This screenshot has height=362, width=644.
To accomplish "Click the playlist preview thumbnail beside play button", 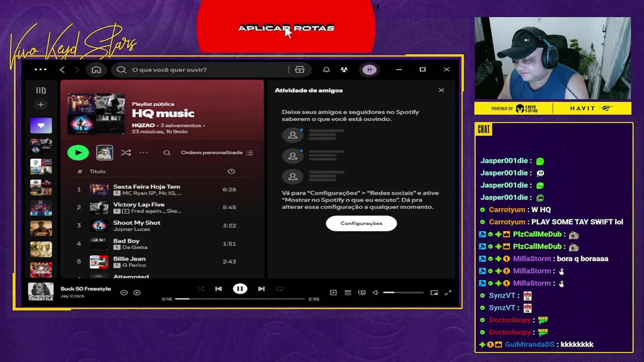I will [x=105, y=152].
